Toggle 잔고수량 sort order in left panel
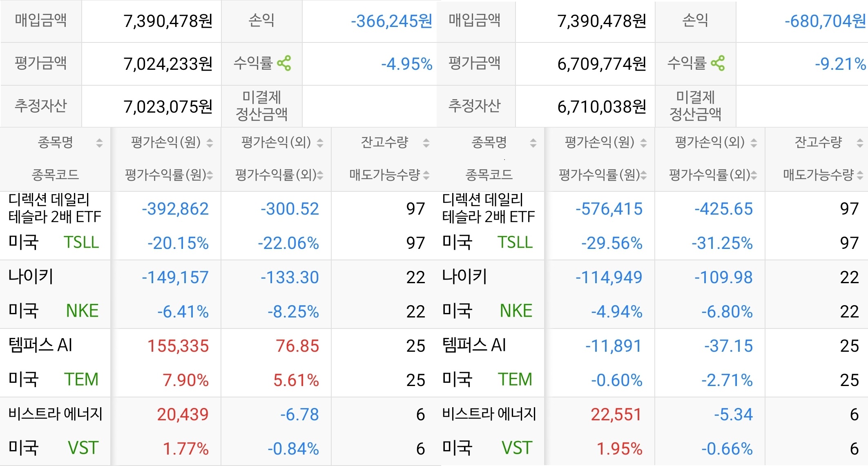The height and width of the screenshot is (466, 868). point(426,143)
